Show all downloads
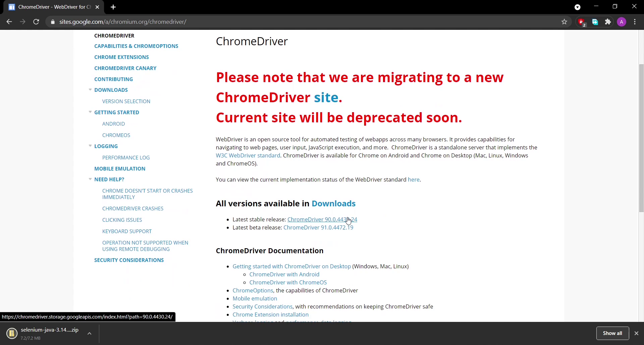Viewport: 644px width, 345px height. pos(612,333)
